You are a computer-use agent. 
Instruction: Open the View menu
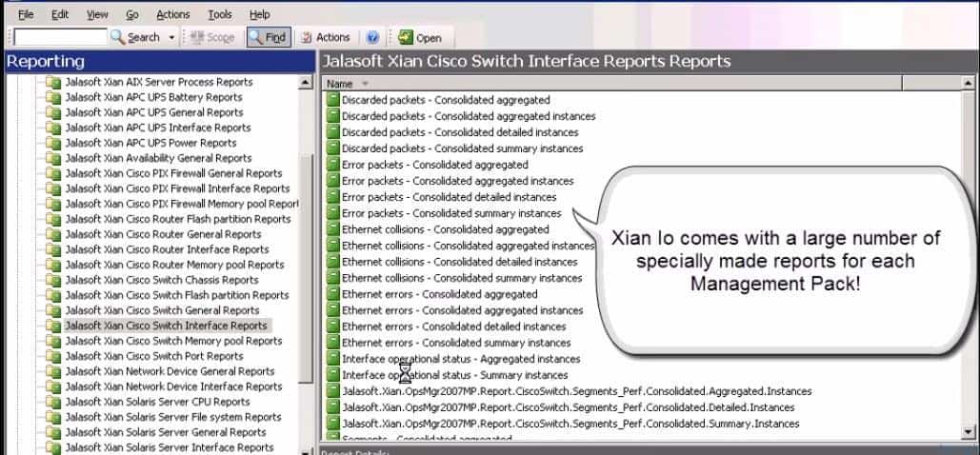[x=97, y=13]
